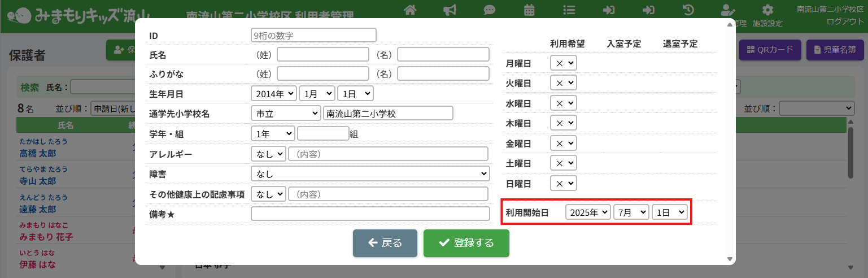
Task: Click the user management person icon
Action: coord(728,10)
